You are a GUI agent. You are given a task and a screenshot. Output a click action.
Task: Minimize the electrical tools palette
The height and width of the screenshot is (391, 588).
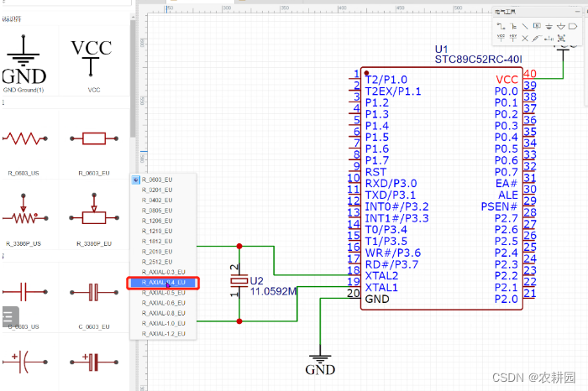pos(577,12)
